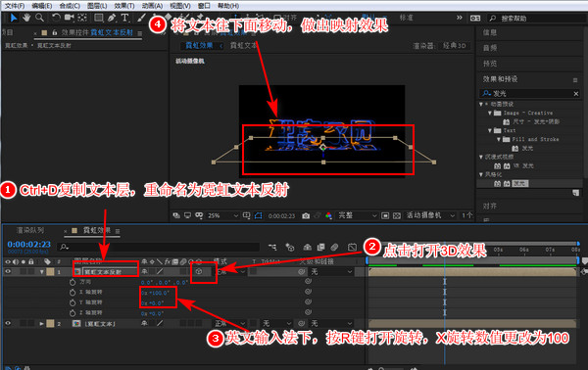This screenshot has height=370, width=588.
Task: Switch to the 渲染队列 tab
Action: [x=30, y=230]
